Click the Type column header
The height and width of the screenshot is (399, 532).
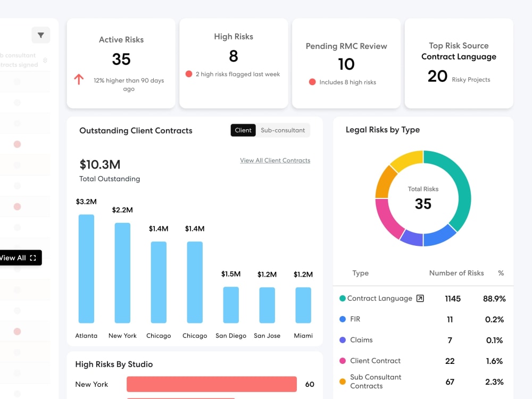pyautogui.click(x=360, y=273)
